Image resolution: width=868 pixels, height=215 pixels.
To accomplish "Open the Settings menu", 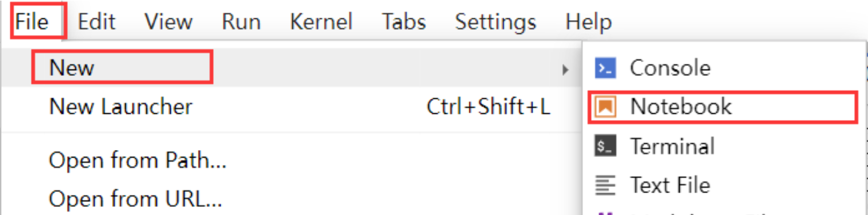I will (x=496, y=22).
